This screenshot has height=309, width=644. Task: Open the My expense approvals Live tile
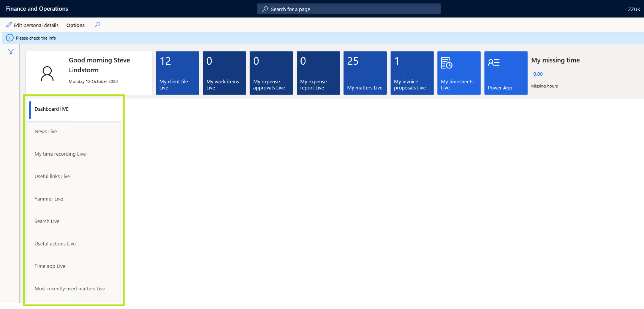coord(271,73)
